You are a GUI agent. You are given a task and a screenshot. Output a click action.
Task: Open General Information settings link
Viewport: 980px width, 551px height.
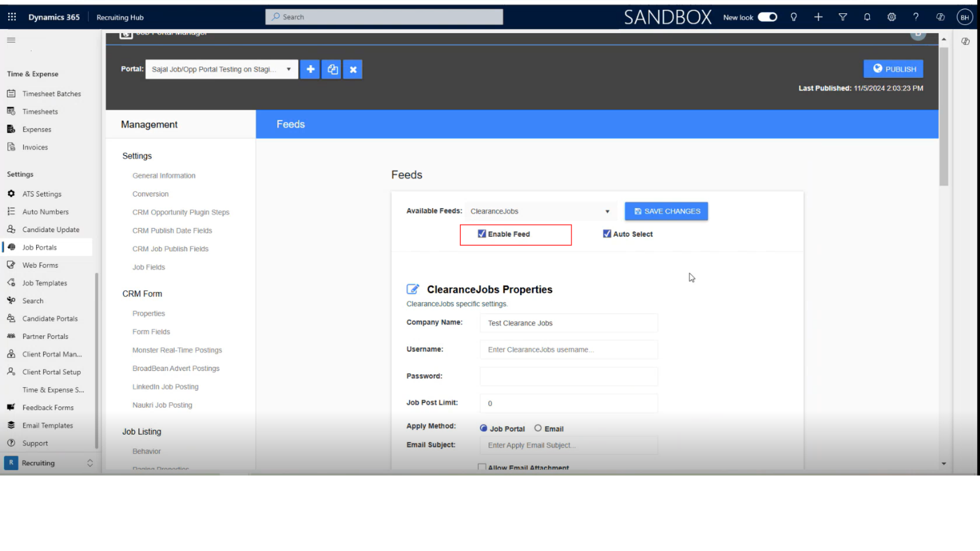tap(164, 176)
